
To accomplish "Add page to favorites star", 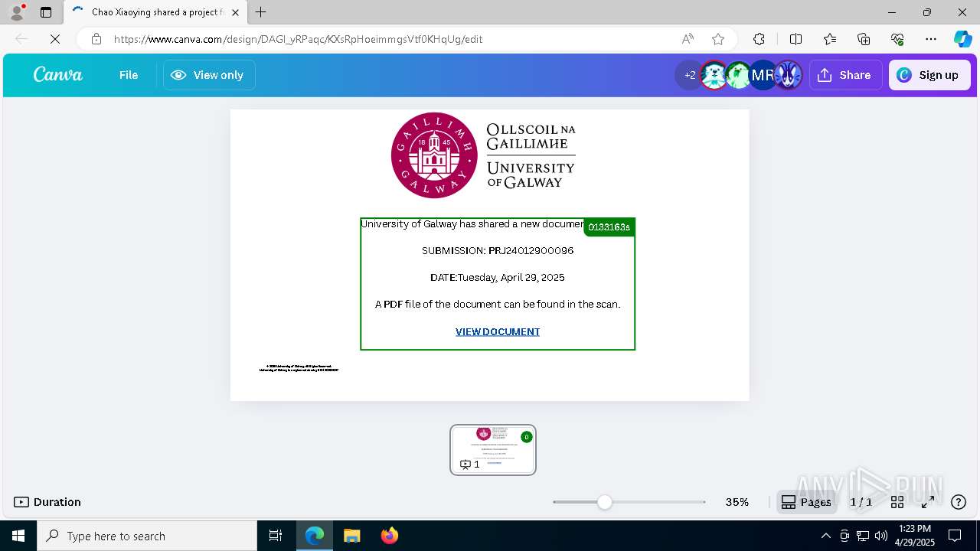I will click(718, 39).
